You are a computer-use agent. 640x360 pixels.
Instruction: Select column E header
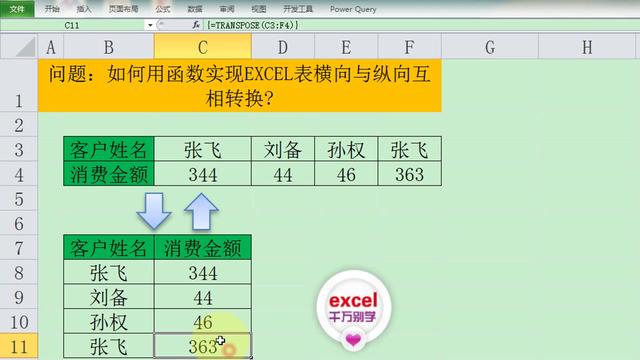(x=346, y=47)
